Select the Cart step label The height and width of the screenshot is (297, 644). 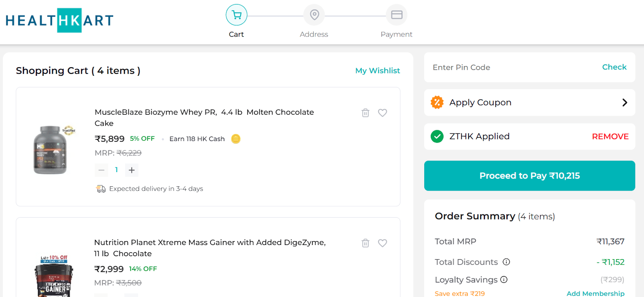(x=236, y=34)
